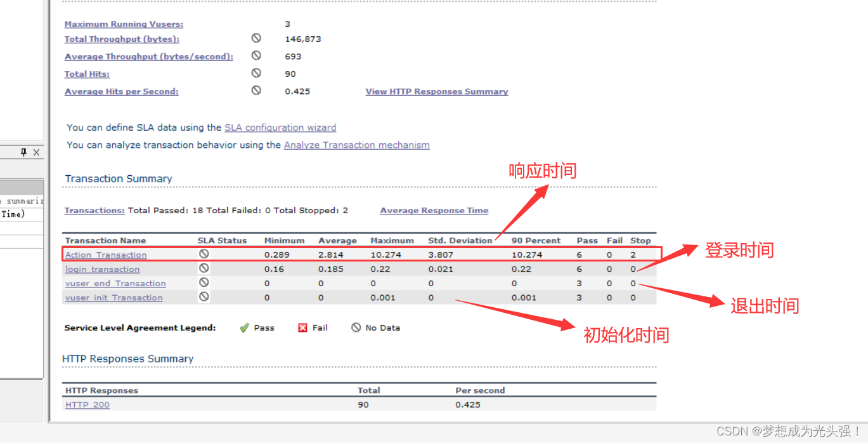Open Action_Transaction link
Viewport: 868px width, 443px height.
pyautogui.click(x=106, y=255)
